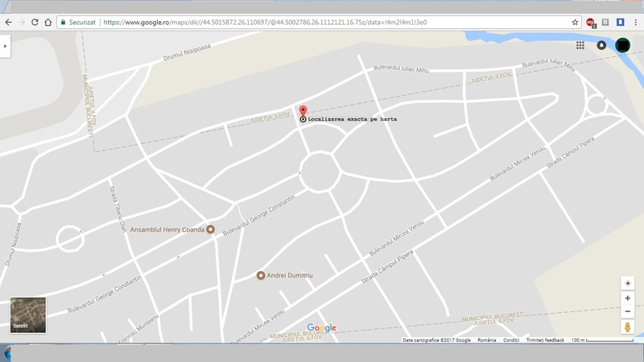Open the Google apps grid
Viewport: 644px width, 362px height.
(580, 46)
